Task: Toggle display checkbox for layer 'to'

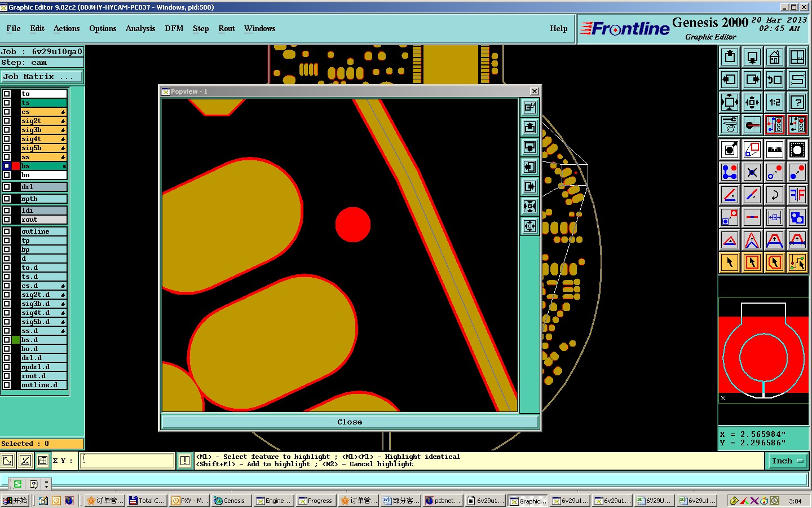Action: tap(7, 94)
